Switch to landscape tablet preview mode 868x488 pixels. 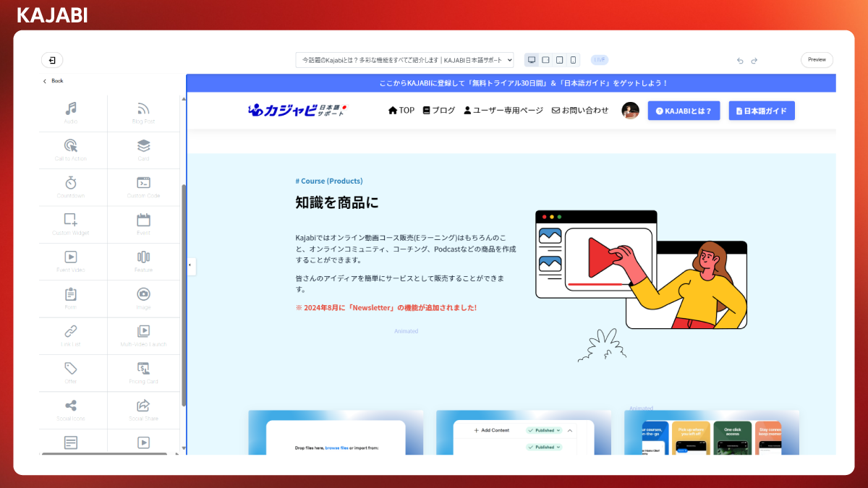(546, 60)
